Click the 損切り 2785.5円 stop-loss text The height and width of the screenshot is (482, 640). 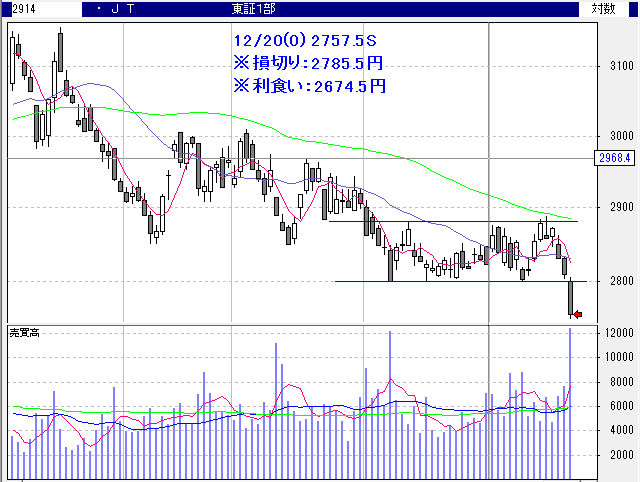pos(308,64)
